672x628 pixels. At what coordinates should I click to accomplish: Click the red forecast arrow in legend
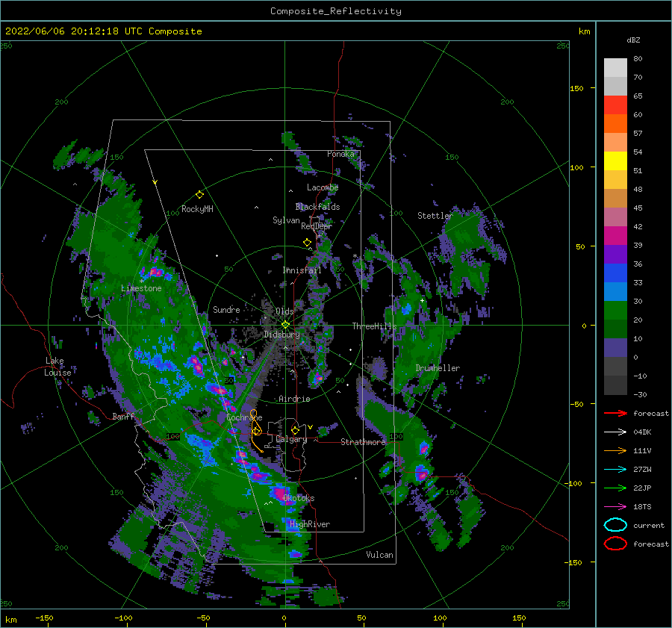(x=615, y=413)
